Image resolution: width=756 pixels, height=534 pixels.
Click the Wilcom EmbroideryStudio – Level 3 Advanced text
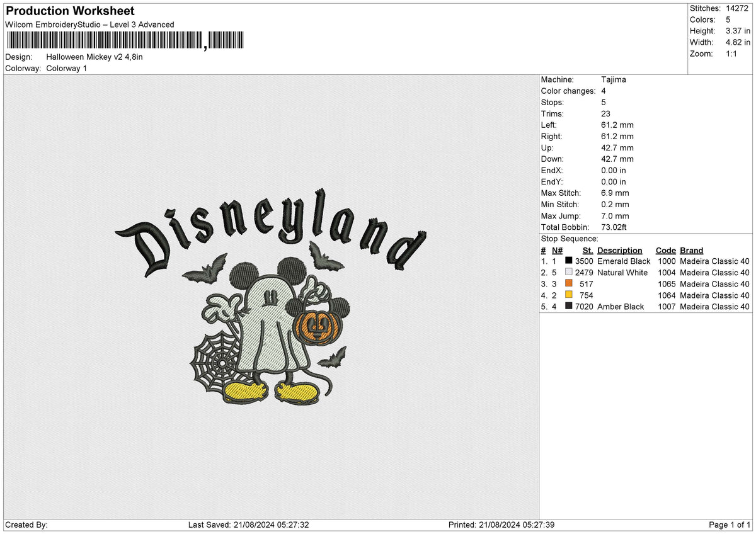pyautogui.click(x=89, y=25)
